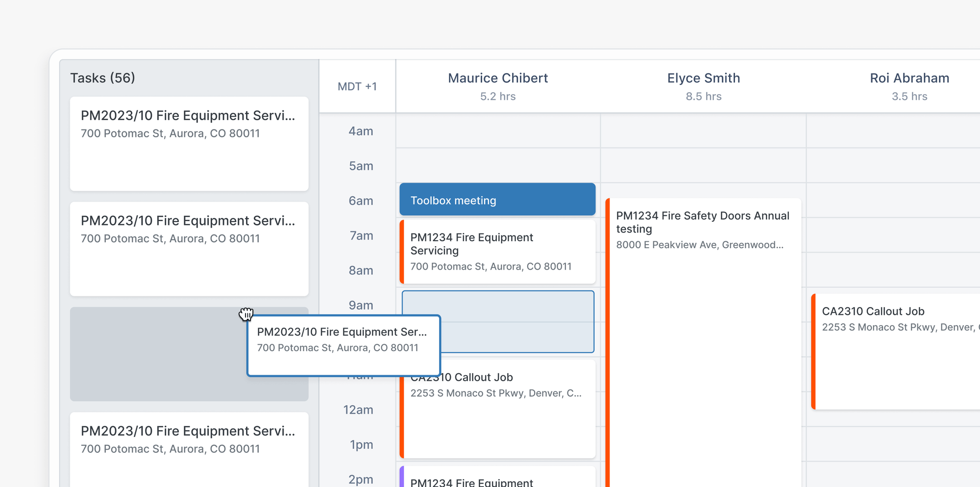Click the Roi Abraham column header
Image resolution: width=980 pixels, height=487 pixels.
[x=909, y=77]
